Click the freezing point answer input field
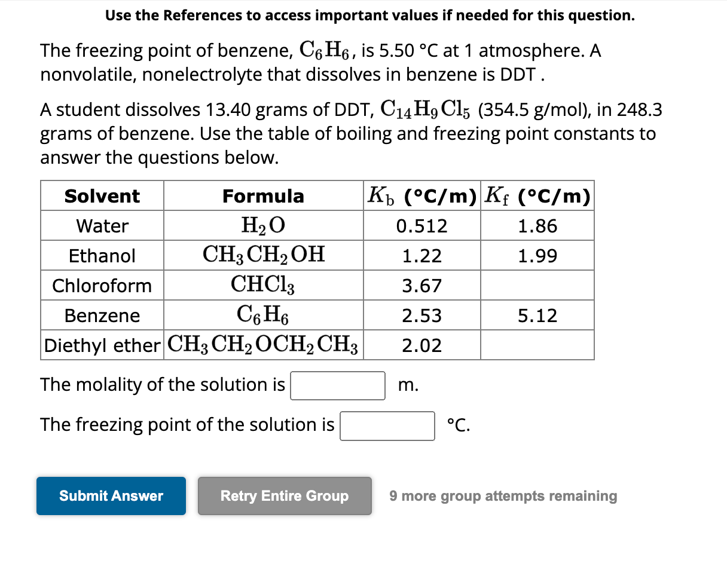This screenshot has width=727, height=588. pyautogui.click(x=387, y=425)
